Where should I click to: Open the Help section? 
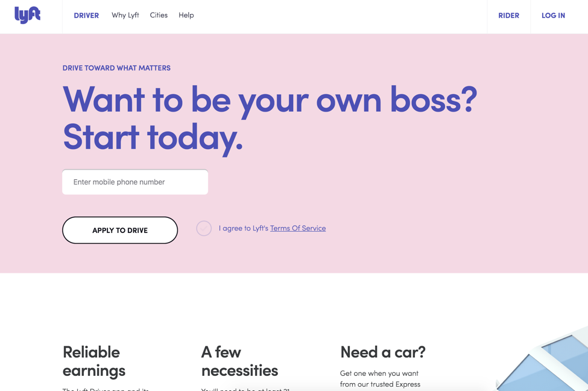pos(186,15)
